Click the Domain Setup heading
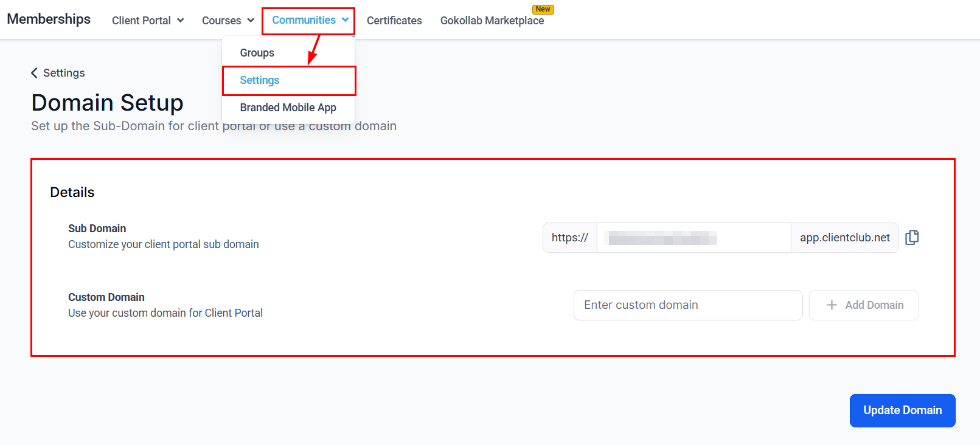The height and width of the screenshot is (445, 980). point(107,103)
